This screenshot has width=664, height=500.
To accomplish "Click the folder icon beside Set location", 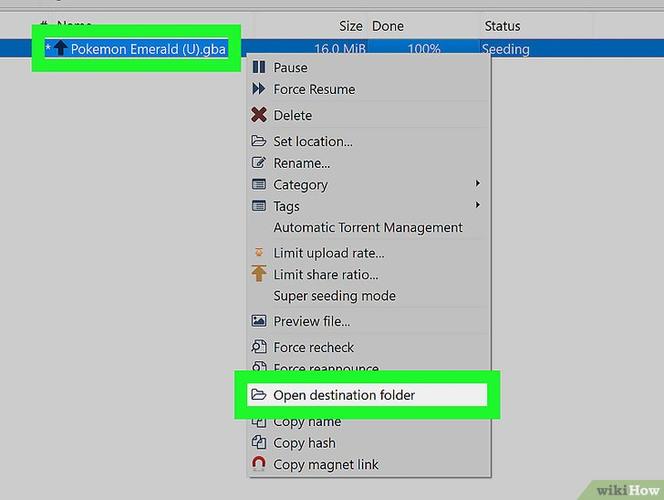I will pos(258,141).
